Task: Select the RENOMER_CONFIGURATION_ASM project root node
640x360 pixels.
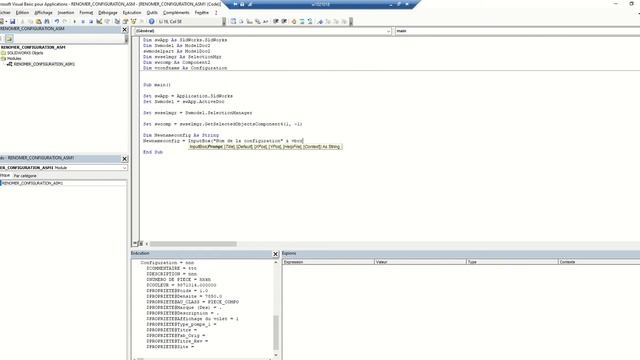Action: [x=33, y=47]
